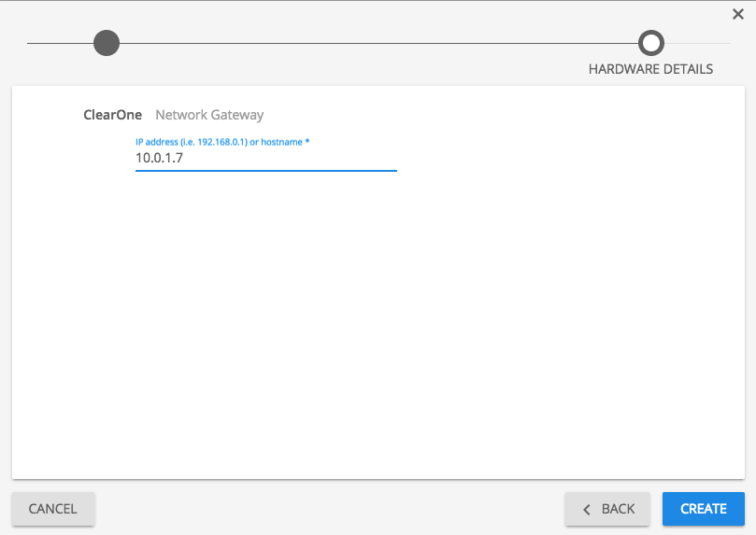Click the 10.0.1.7 value text
This screenshot has height=535, width=756.
(x=159, y=159)
